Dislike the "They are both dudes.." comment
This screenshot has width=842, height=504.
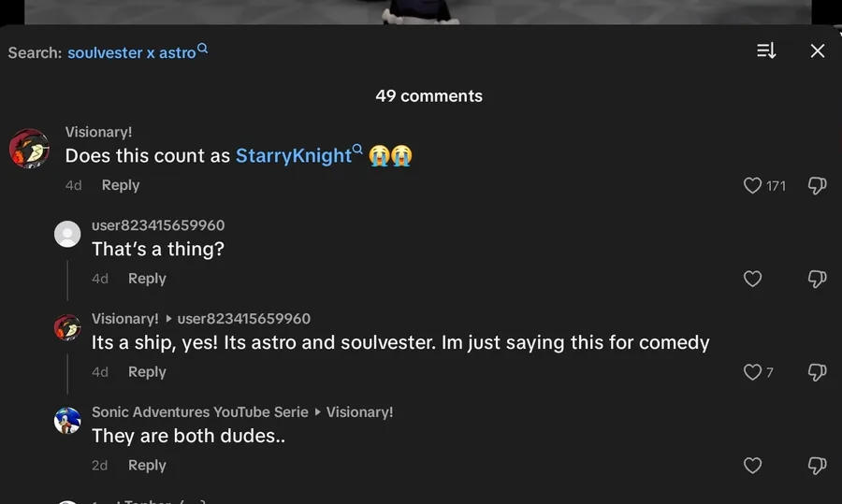[817, 466]
